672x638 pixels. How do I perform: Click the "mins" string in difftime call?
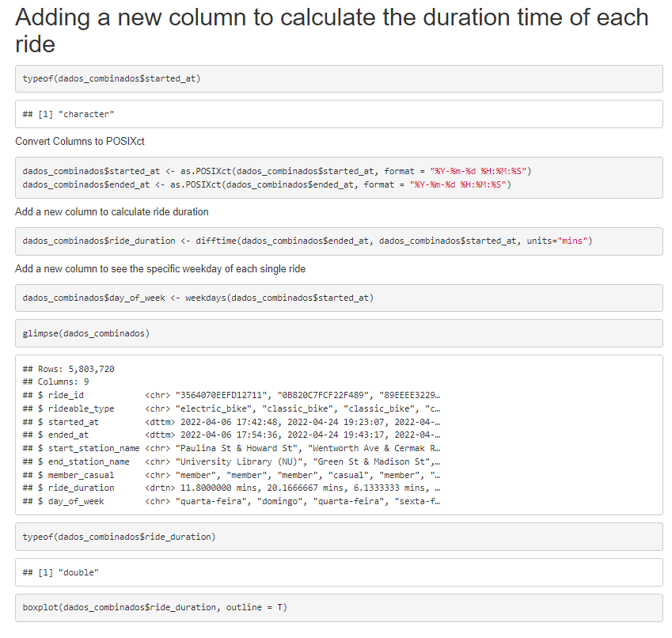click(x=572, y=241)
